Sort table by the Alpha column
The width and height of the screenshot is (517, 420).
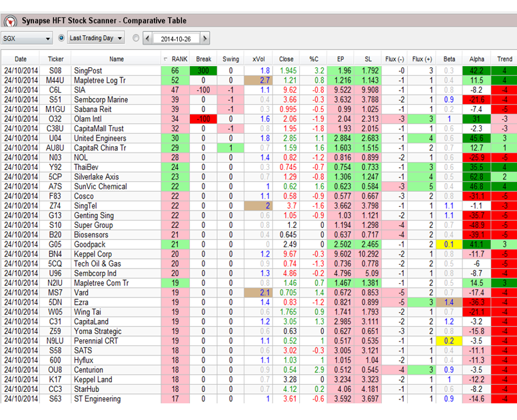click(x=476, y=59)
